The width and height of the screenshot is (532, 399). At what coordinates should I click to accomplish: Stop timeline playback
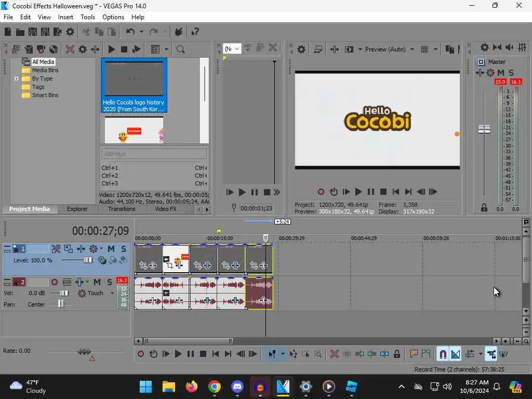pyautogui.click(x=203, y=354)
